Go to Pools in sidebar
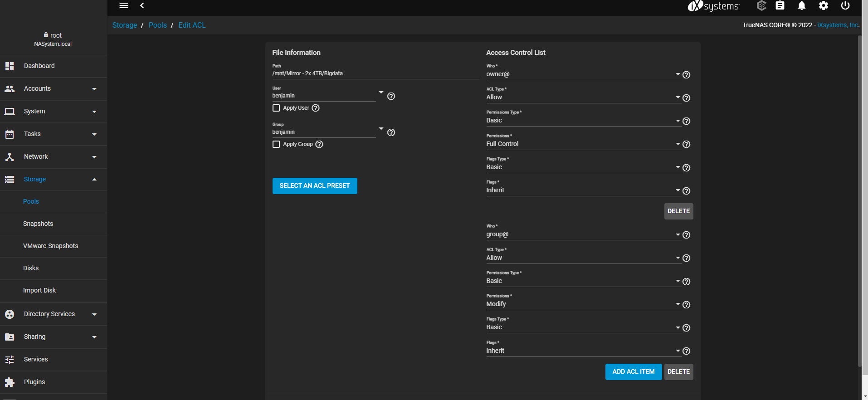The height and width of the screenshot is (400, 868). tap(31, 202)
